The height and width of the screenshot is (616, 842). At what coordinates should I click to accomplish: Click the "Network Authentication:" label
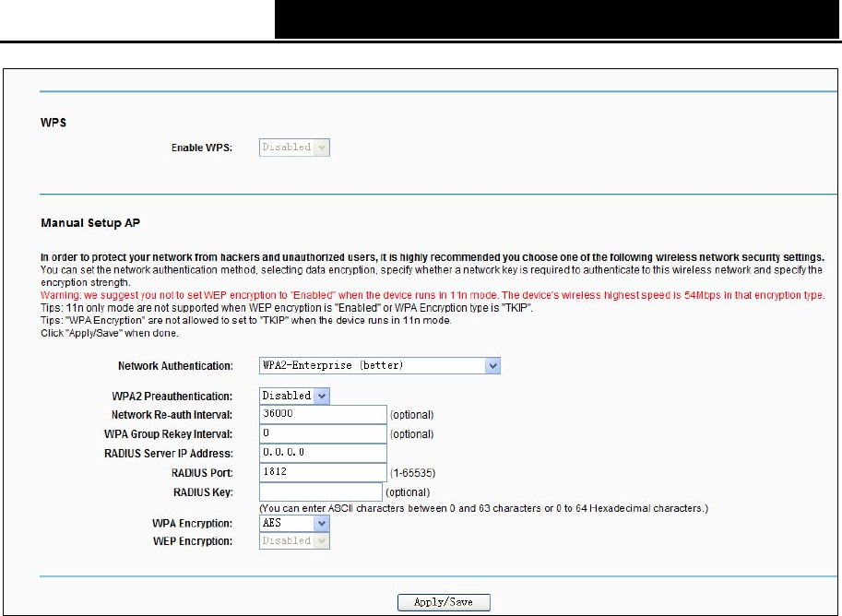(x=175, y=366)
